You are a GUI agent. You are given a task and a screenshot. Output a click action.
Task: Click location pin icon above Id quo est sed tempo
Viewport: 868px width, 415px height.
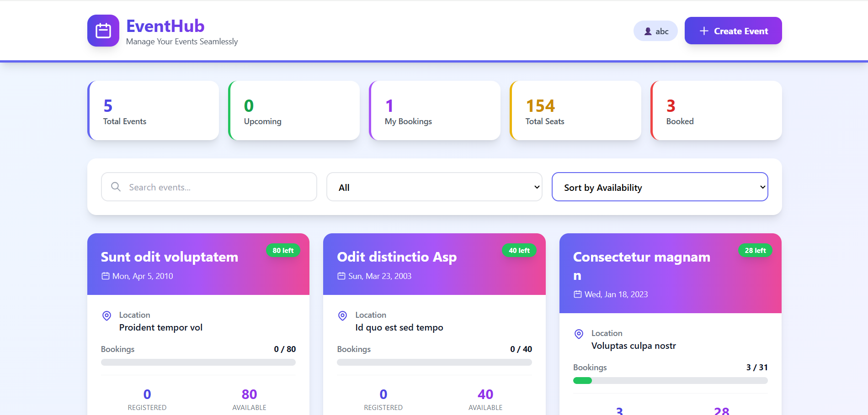342,315
